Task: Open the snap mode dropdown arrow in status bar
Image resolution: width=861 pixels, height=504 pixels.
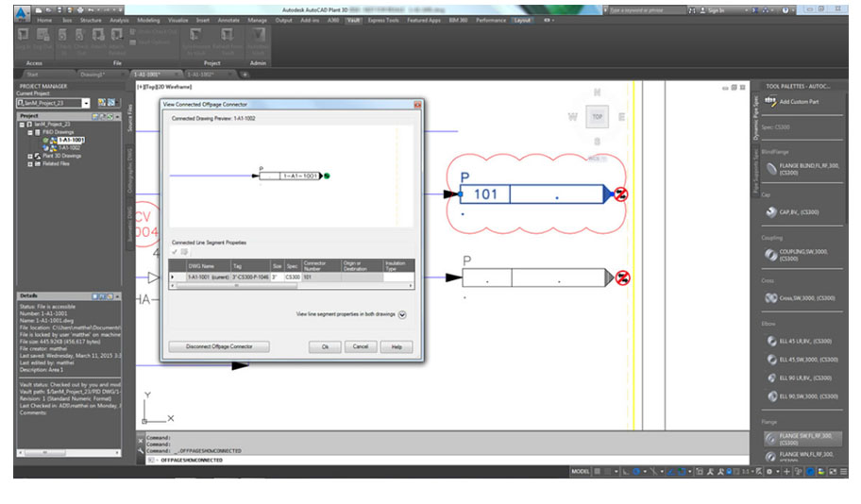Action: 616,472
